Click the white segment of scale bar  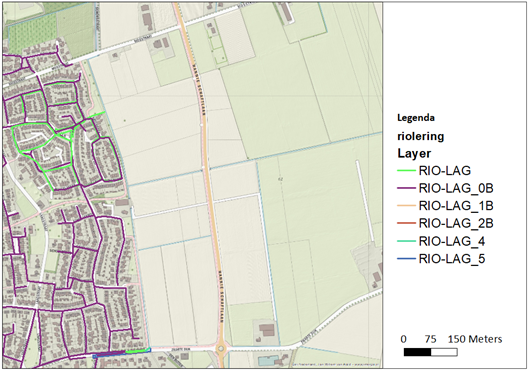click(444, 352)
